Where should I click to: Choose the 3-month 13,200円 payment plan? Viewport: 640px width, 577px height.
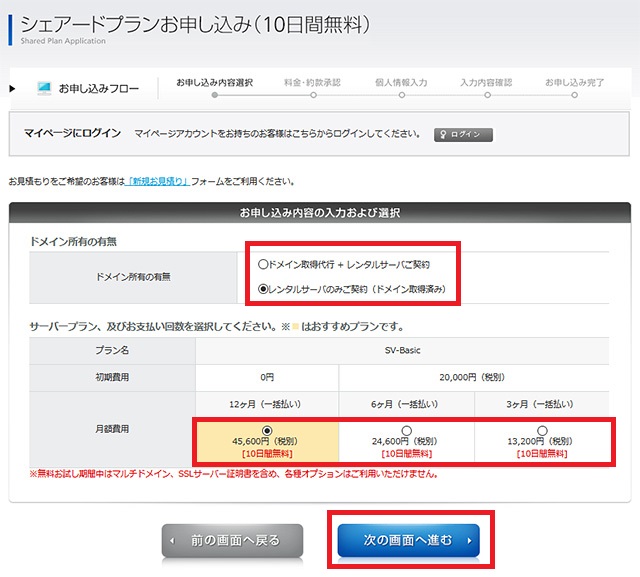(542, 431)
